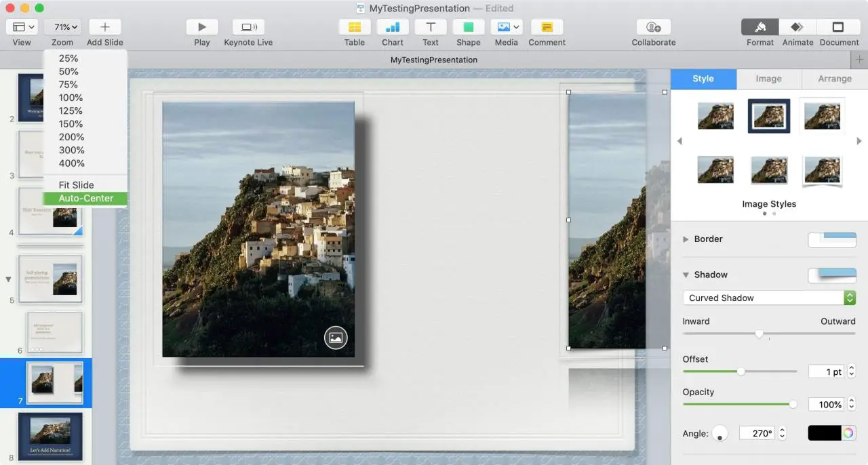Add a Text box from toolbar
The height and width of the screenshot is (465, 868).
(430, 27)
